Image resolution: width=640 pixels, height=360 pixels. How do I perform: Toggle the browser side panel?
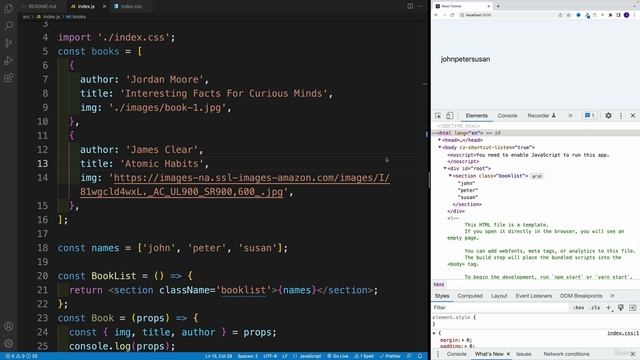click(618, 15)
